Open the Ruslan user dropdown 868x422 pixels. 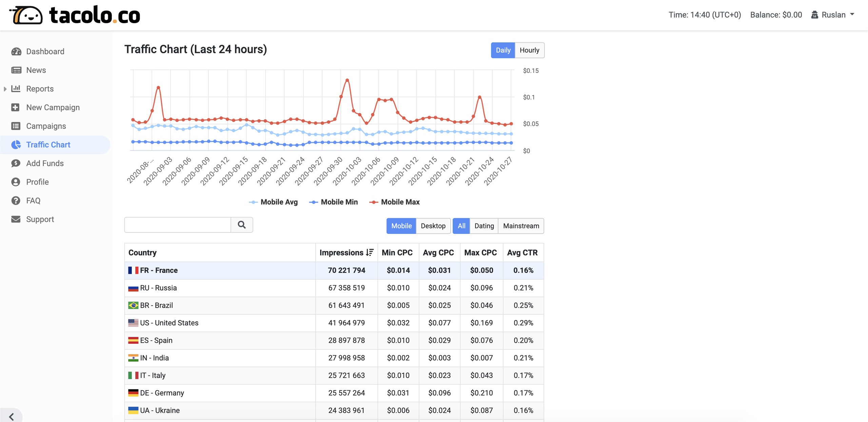coord(833,15)
